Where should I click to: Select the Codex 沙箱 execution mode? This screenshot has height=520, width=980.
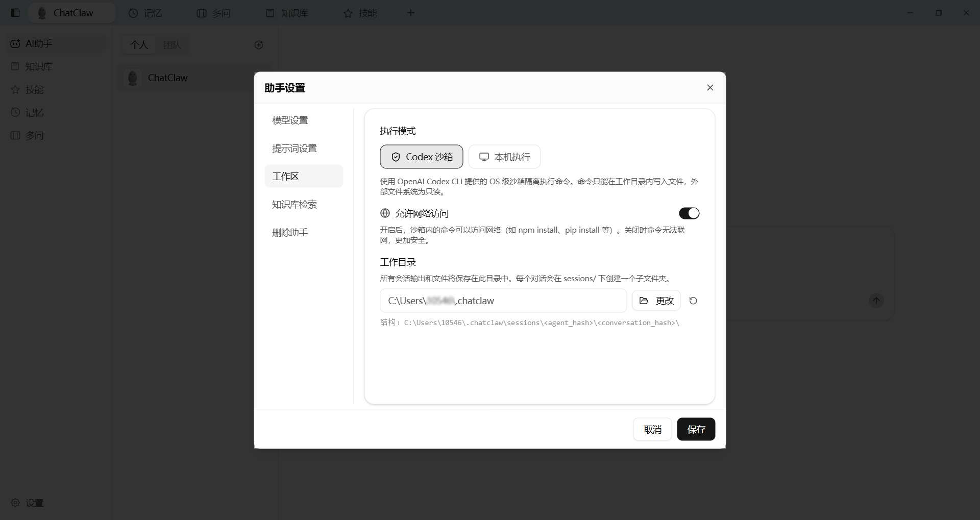(x=421, y=157)
